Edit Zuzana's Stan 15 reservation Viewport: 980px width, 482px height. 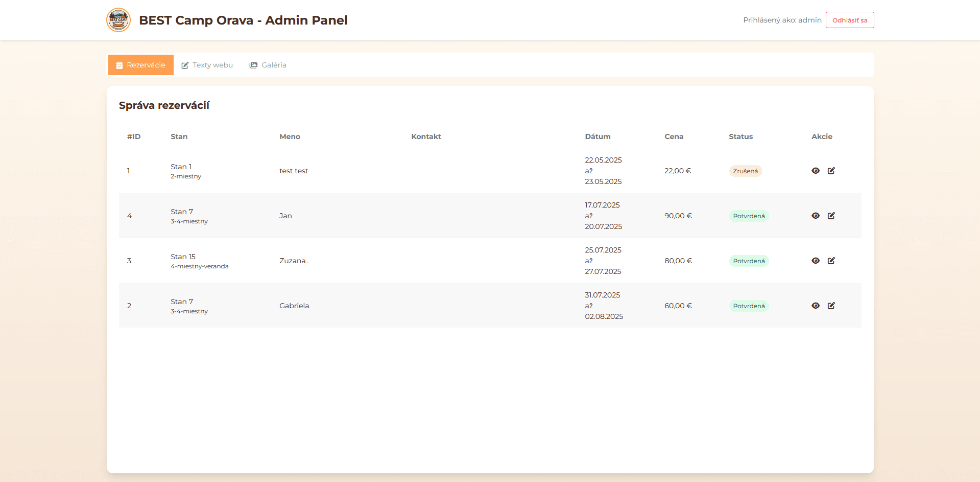click(x=831, y=261)
